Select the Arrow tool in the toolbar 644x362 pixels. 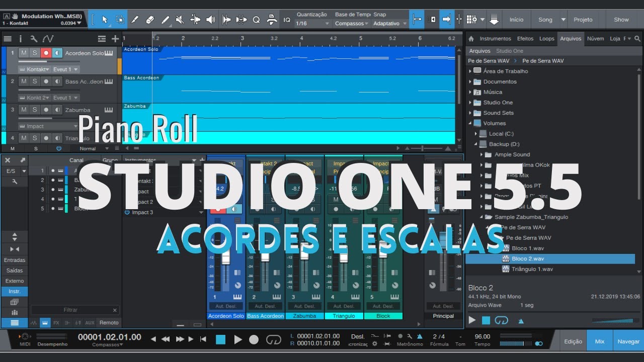click(x=105, y=20)
